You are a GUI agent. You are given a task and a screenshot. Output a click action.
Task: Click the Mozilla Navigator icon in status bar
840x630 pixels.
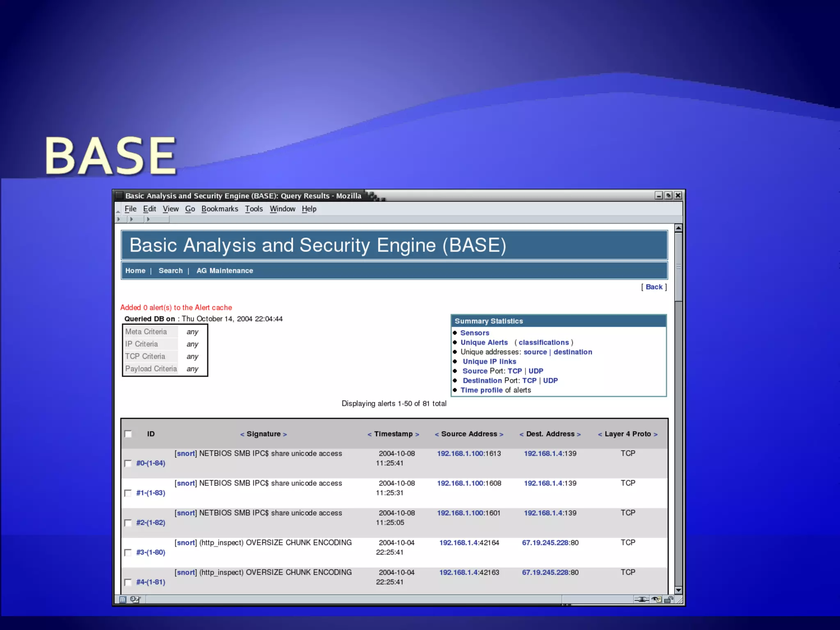click(x=122, y=599)
